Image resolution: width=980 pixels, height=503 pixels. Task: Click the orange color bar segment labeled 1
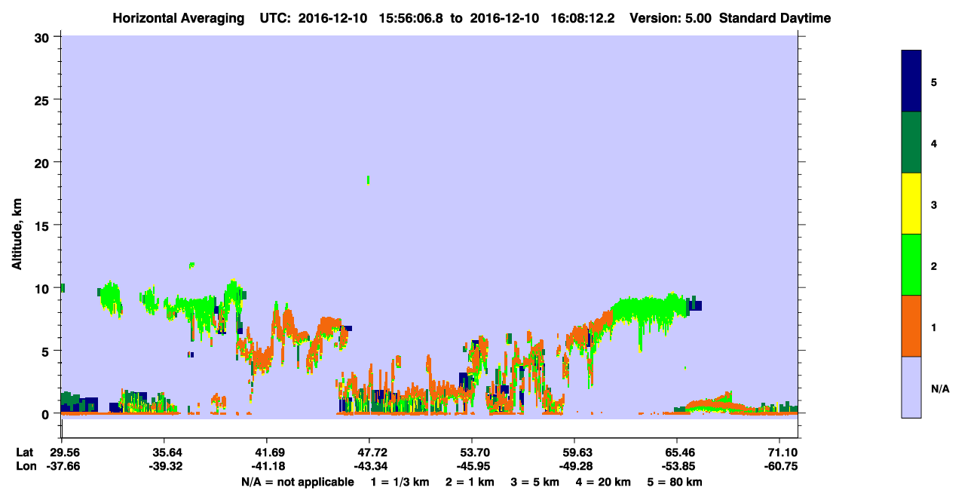[x=911, y=326]
